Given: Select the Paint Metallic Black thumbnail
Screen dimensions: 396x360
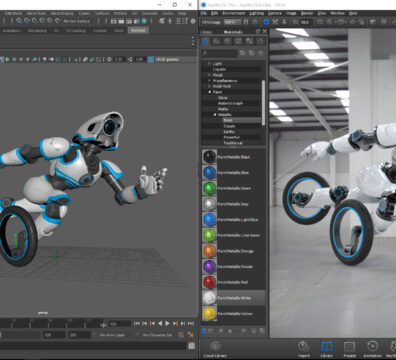Looking at the screenshot, I should click(209, 157).
